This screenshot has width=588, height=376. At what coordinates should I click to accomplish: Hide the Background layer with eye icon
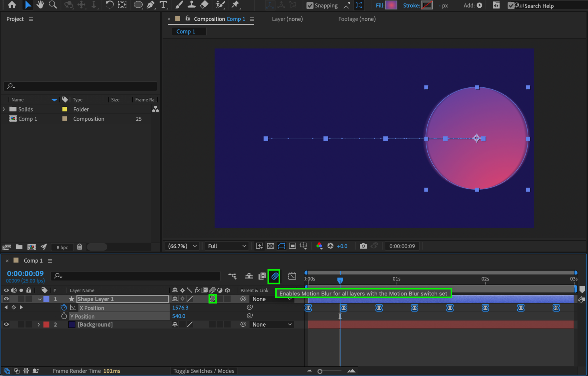[x=6, y=324]
